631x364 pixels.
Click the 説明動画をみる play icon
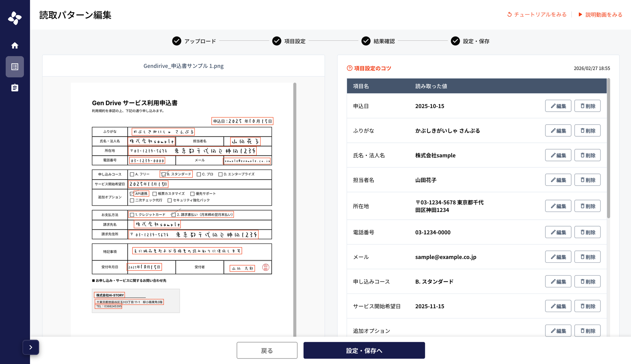coord(580,14)
